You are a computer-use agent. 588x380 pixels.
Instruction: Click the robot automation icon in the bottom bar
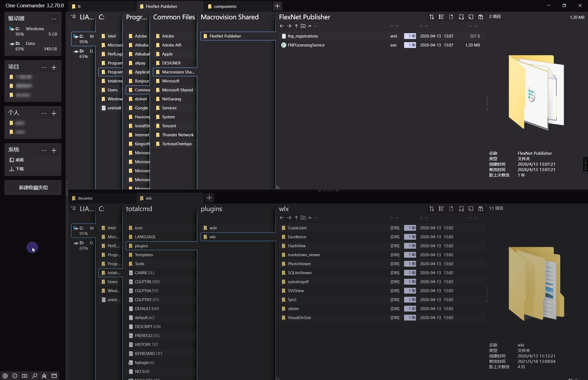[x=44, y=376]
